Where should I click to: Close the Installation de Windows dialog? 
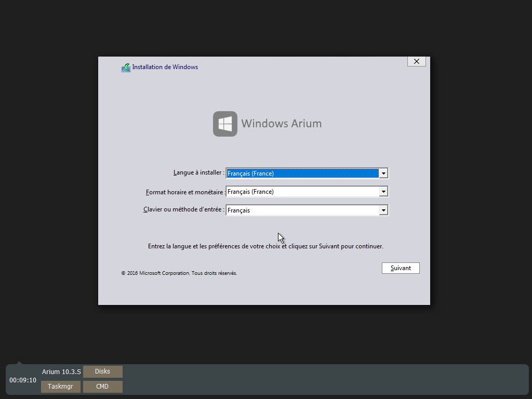417,61
